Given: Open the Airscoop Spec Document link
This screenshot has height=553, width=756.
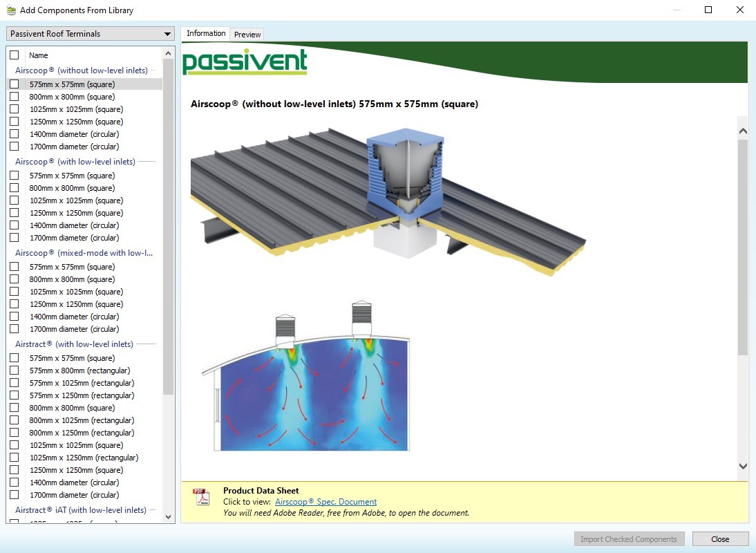Looking at the screenshot, I should pyautogui.click(x=326, y=501).
